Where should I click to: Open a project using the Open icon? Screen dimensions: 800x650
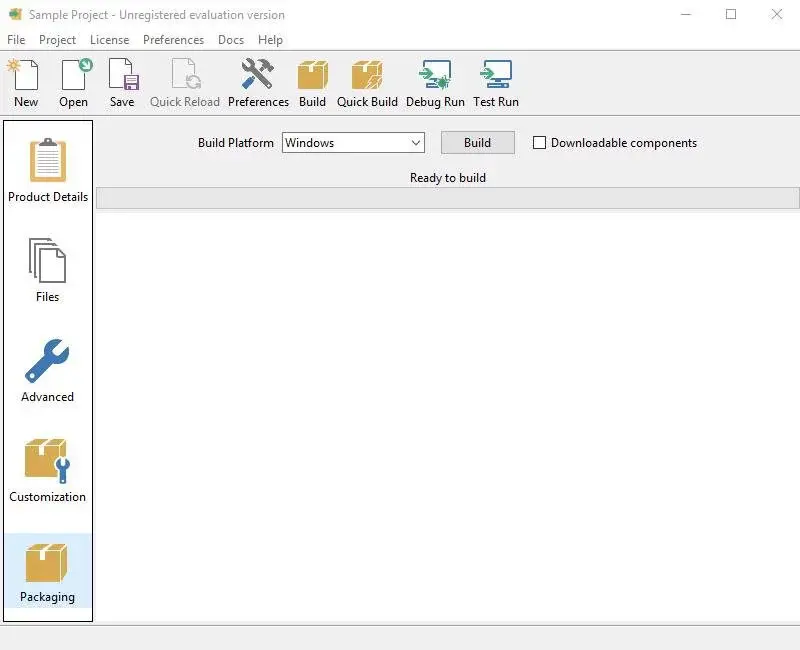[x=73, y=83]
